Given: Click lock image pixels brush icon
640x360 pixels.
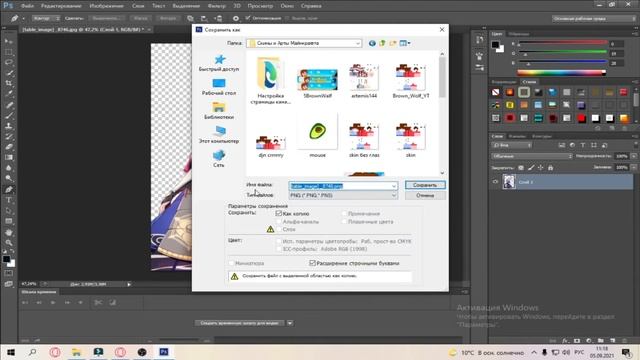Looking at the screenshot, I should pyautogui.click(x=531, y=167).
